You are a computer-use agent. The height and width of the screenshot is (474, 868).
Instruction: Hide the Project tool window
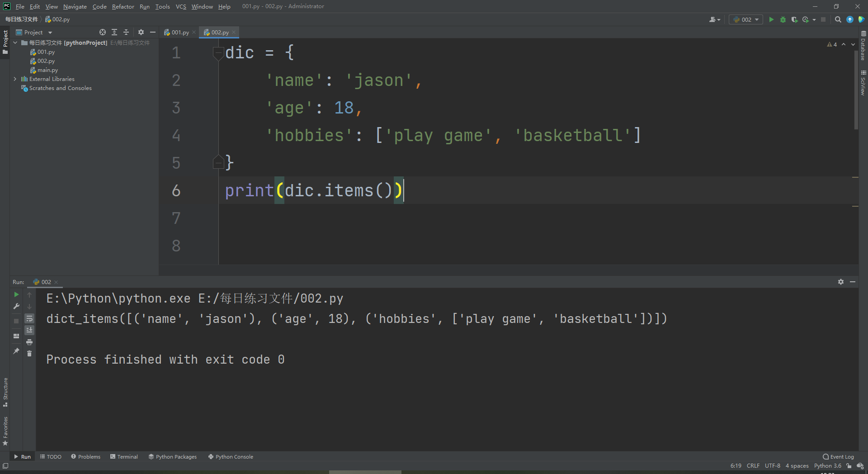(x=153, y=32)
